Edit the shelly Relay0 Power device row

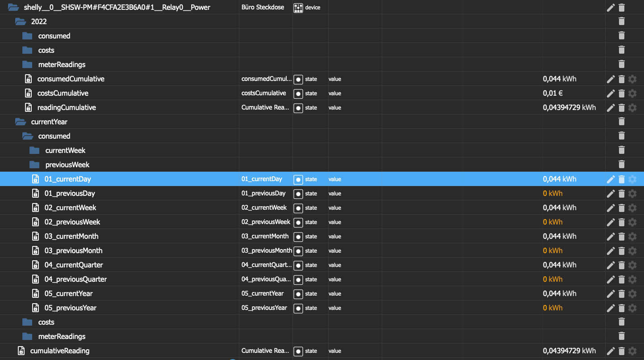611,8
